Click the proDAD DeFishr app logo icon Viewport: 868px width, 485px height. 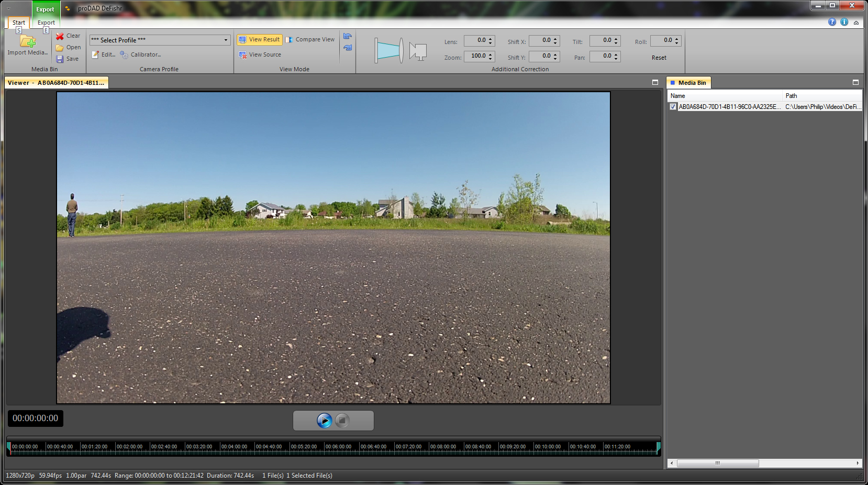coord(68,8)
